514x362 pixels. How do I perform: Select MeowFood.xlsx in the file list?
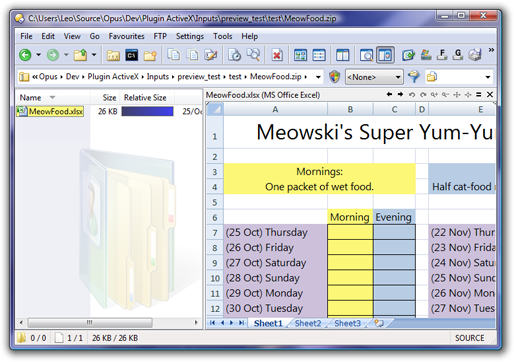[x=55, y=111]
